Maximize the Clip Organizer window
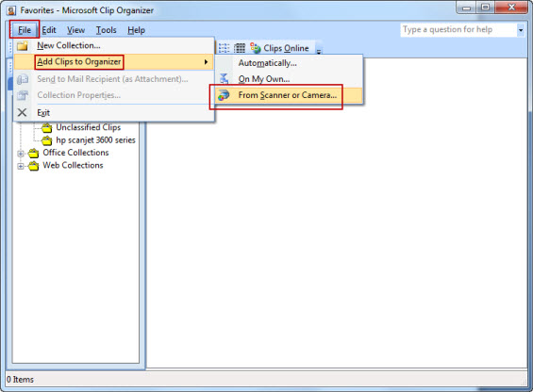The height and width of the screenshot is (392, 533). (x=486, y=8)
